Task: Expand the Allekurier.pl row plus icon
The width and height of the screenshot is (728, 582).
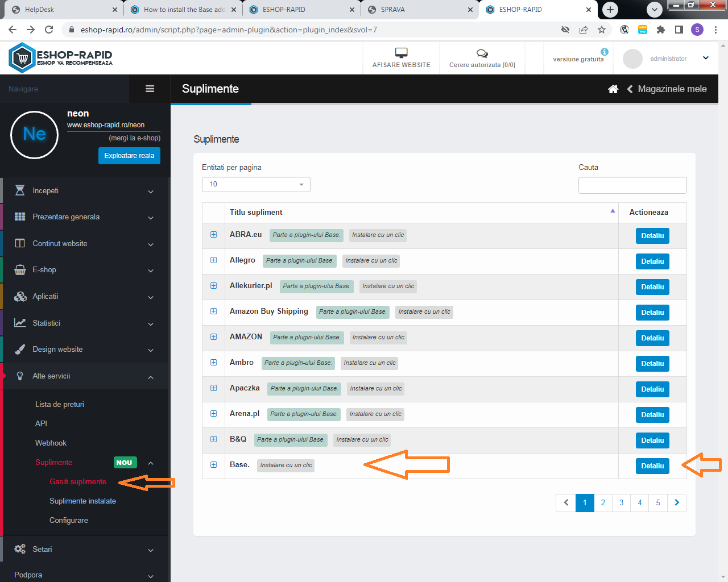Action: pos(214,286)
